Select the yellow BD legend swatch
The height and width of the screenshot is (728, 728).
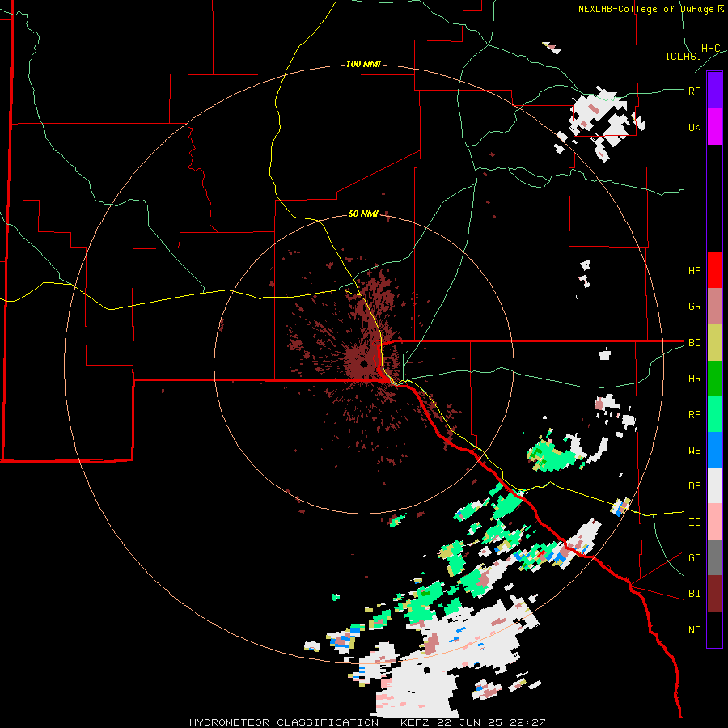click(x=714, y=343)
